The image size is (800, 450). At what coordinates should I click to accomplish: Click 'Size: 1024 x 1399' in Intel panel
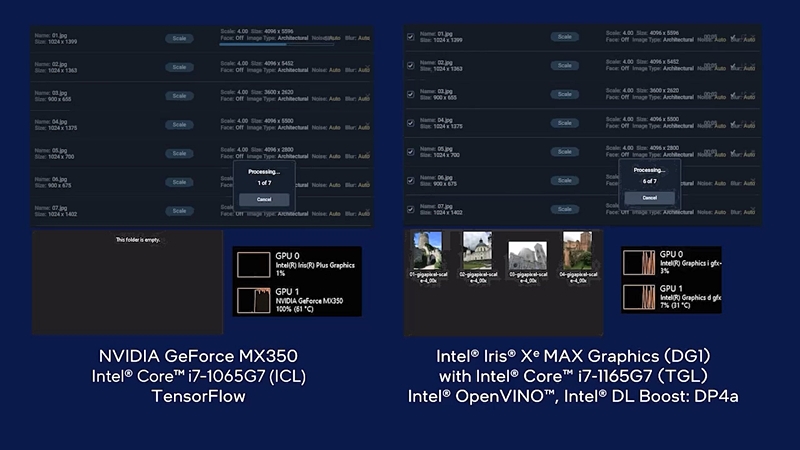click(441, 40)
